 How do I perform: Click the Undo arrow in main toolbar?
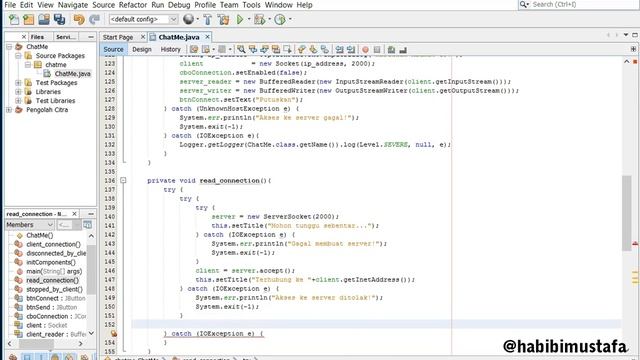coord(79,19)
